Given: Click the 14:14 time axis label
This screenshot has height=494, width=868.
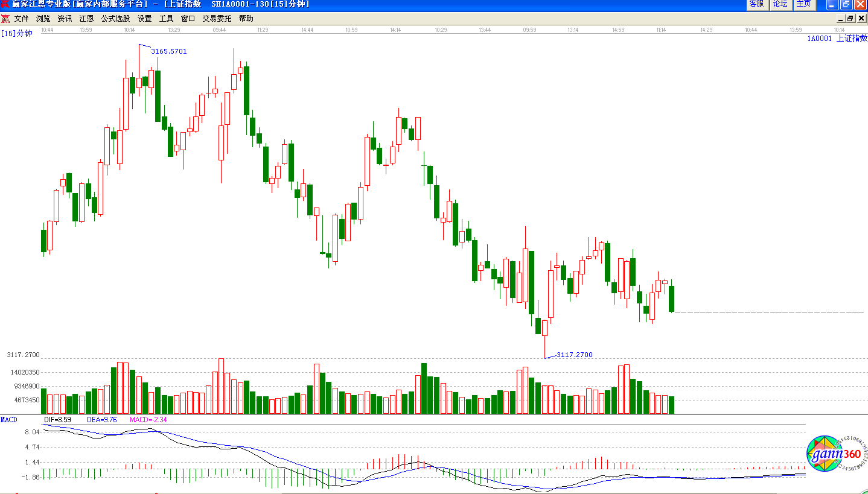Looking at the screenshot, I should coord(396,30).
